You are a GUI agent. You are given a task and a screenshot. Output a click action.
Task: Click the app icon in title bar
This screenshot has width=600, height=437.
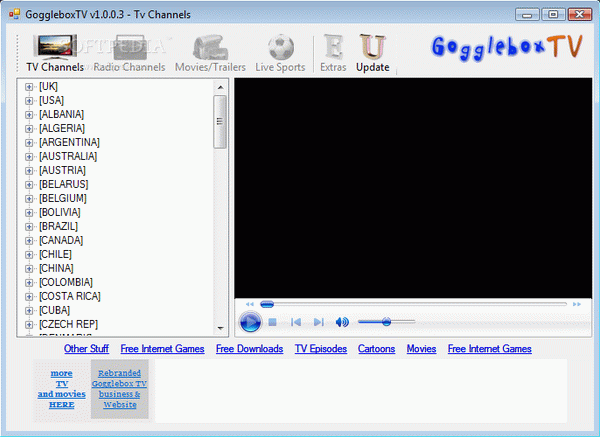(x=15, y=15)
